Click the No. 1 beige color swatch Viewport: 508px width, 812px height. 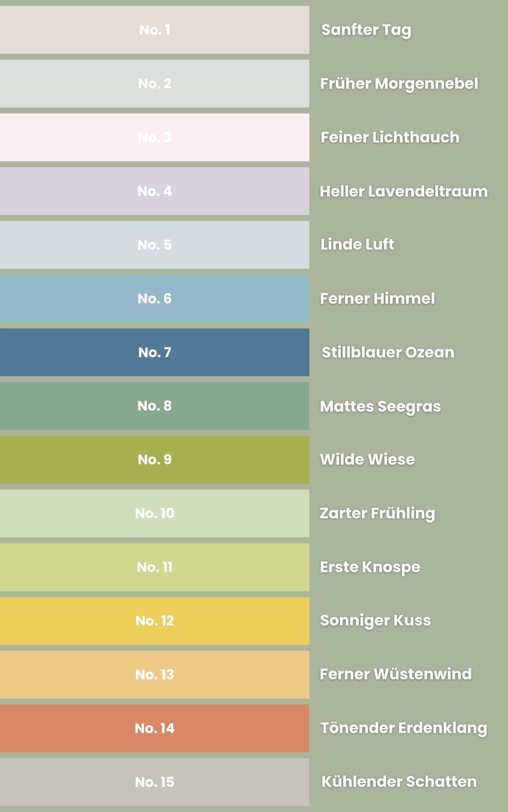(x=154, y=30)
